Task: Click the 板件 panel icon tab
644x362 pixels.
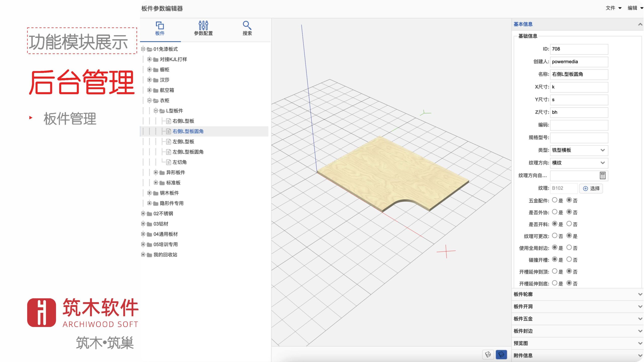Action: coord(160,26)
